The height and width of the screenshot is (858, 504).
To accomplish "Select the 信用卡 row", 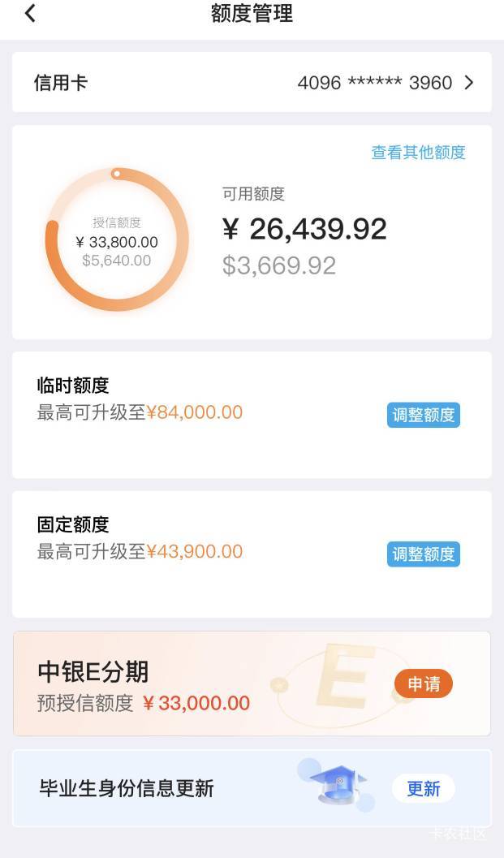I will [x=252, y=83].
